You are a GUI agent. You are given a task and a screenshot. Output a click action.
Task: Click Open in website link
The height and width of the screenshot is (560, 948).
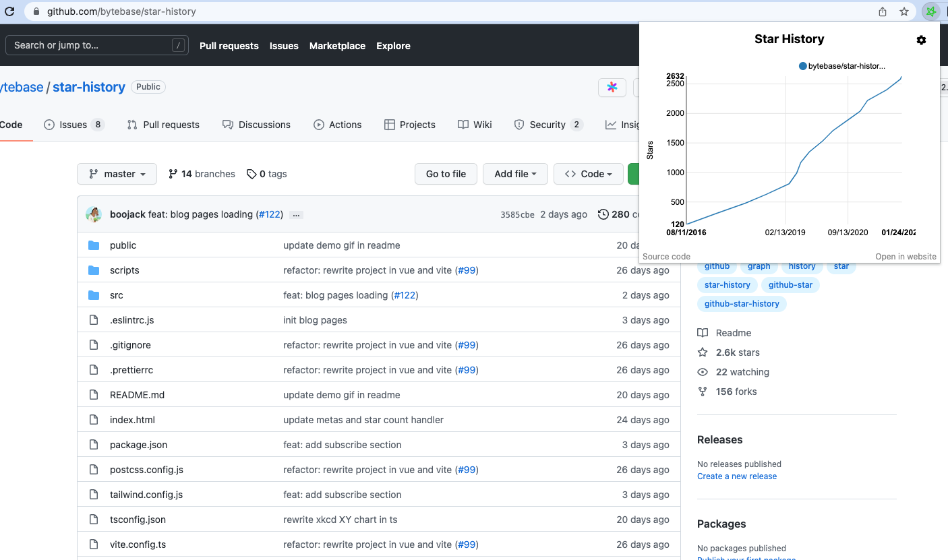906,257
